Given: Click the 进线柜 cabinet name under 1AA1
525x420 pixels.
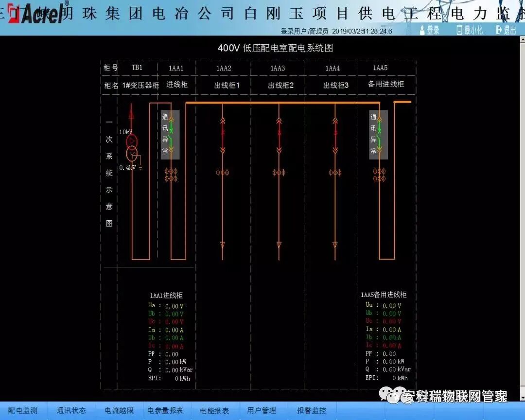Looking at the screenshot, I should point(177,85).
